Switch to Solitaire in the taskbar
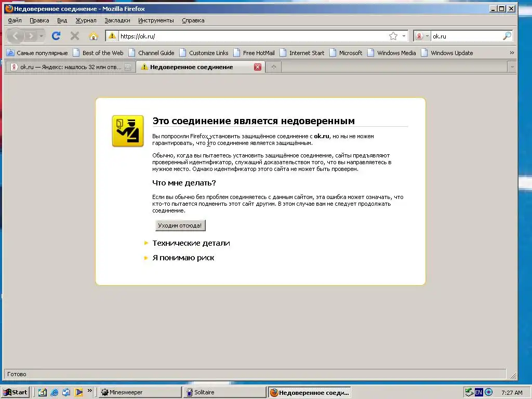532x399 pixels. point(225,393)
